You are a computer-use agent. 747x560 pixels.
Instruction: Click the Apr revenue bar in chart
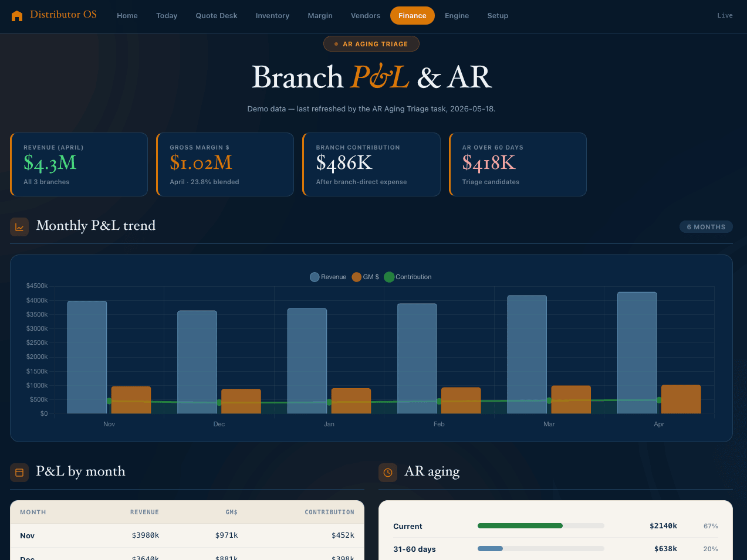coord(637,352)
